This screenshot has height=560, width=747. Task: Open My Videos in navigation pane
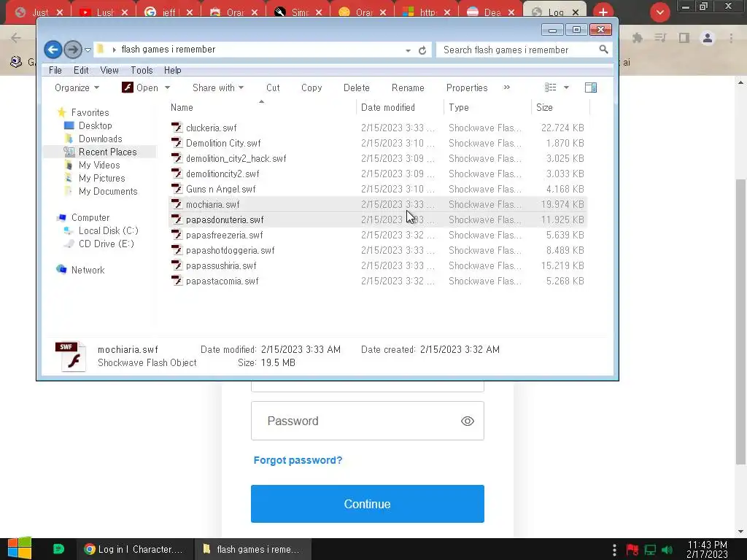[93, 166]
